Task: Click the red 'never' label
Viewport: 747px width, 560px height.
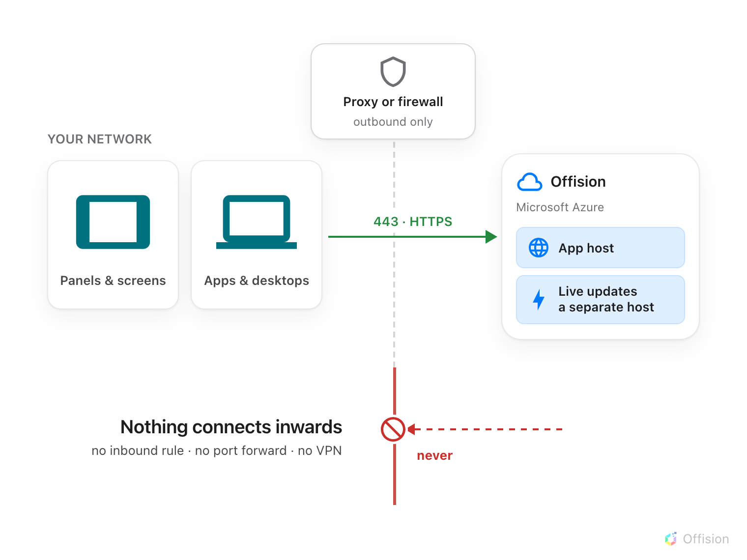Action: pyautogui.click(x=434, y=455)
